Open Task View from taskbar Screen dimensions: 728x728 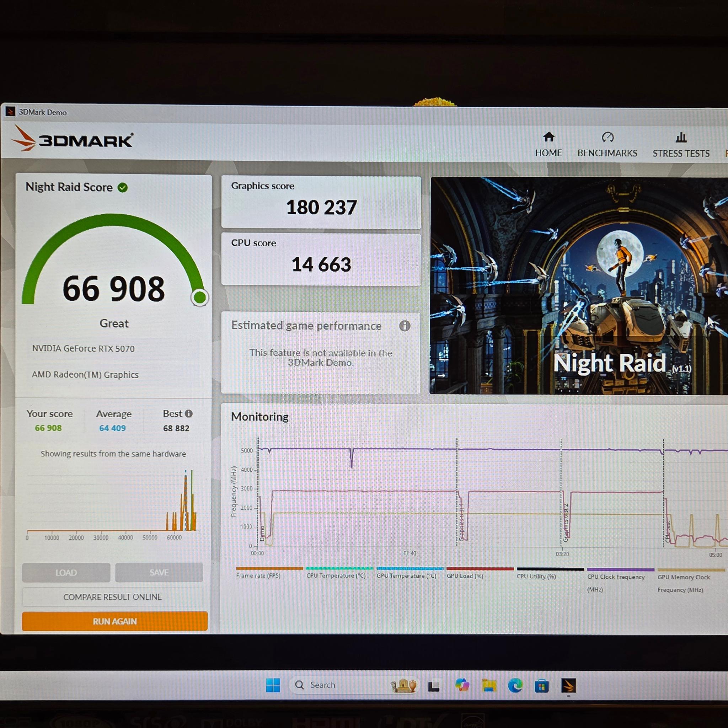tap(434, 686)
